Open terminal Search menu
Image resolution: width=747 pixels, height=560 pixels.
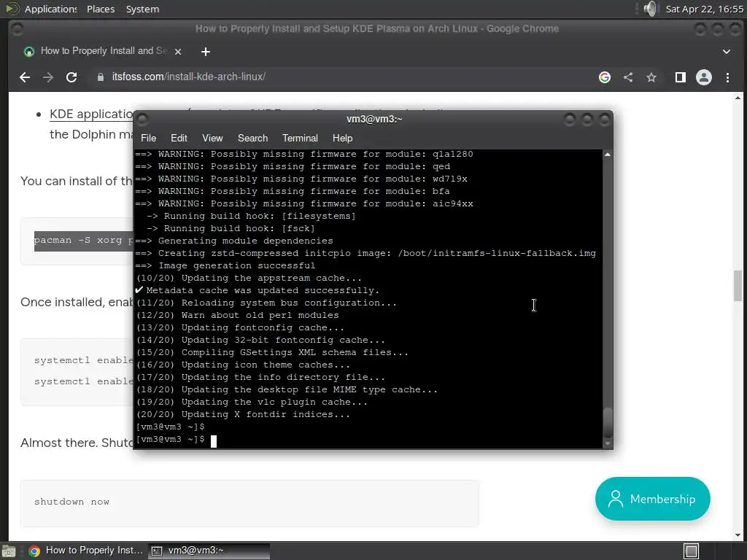[252, 138]
